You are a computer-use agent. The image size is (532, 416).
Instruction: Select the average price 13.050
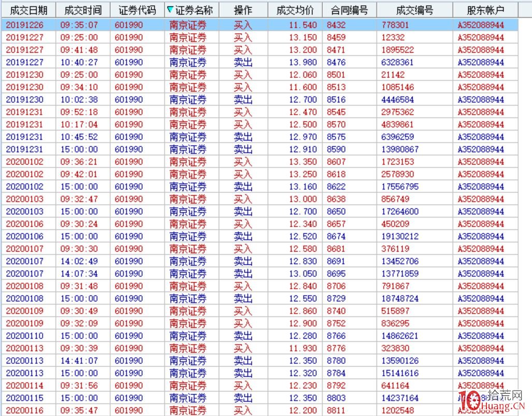(303, 274)
